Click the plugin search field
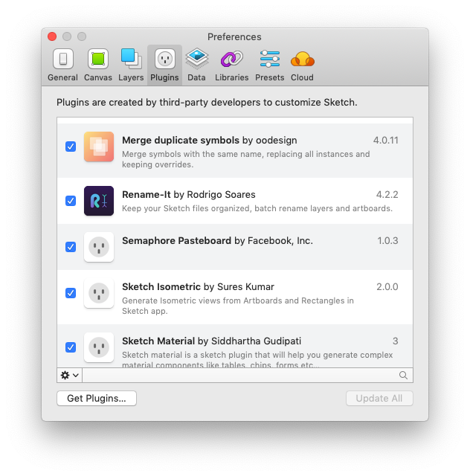The width and height of the screenshot is (470, 476). click(x=245, y=376)
